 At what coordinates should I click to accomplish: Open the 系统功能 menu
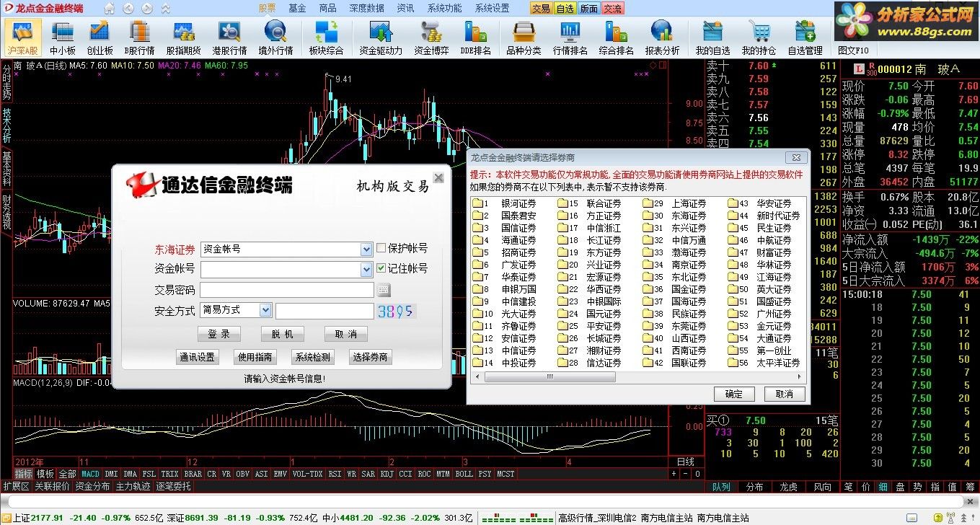click(x=444, y=9)
